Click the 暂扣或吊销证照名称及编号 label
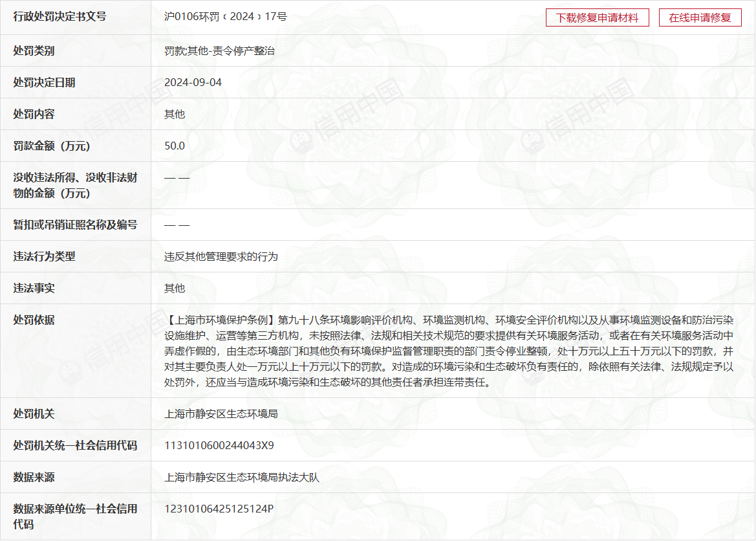Viewport: 756px width, 541px height. click(x=75, y=225)
